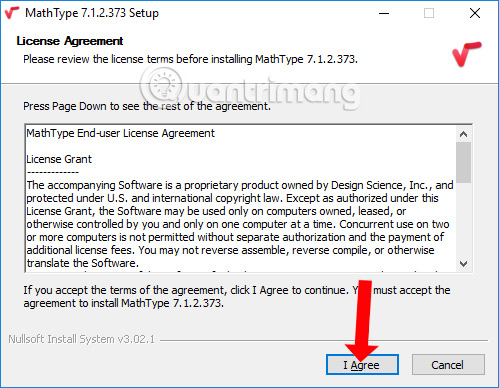Close the MathType Setup window
The image size is (499, 388).
pyautogui.click(x=475, y=13)
